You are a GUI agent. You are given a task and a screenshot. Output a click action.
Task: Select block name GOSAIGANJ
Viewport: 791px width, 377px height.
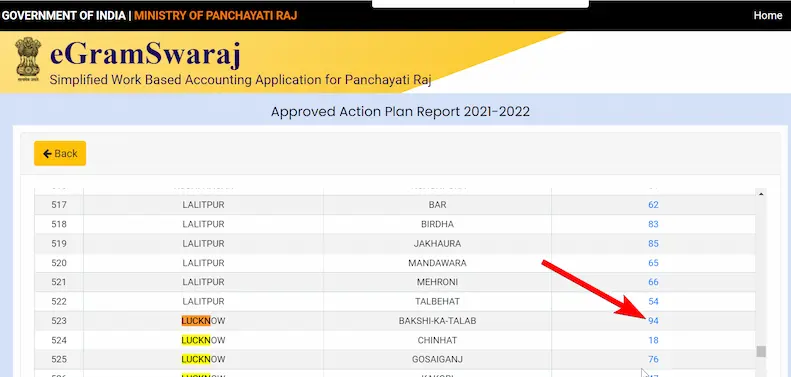coord(437,360)
